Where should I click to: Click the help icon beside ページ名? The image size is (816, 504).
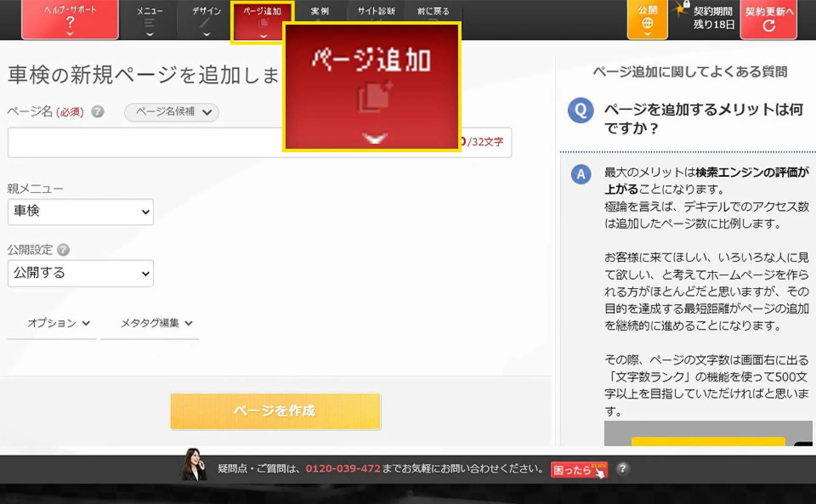coord(98,112)
